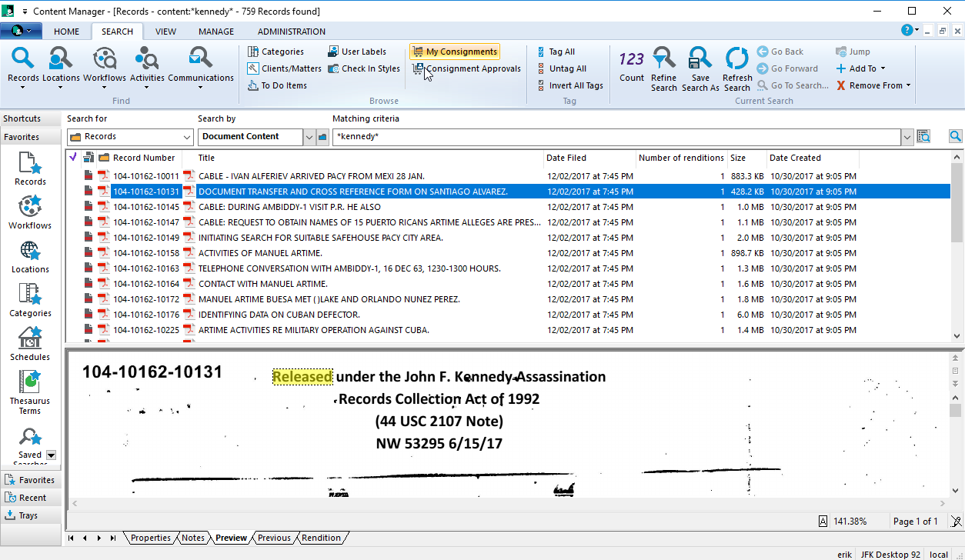Open Schedules shortcut in sidebar
Viewport: 965px width, 560px height.
tap(30, 345)
